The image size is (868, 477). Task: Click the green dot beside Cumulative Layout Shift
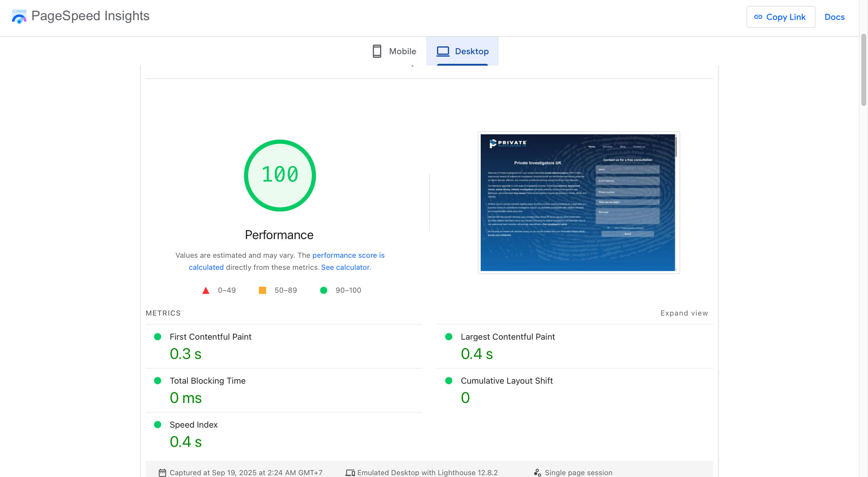point(448,380)
